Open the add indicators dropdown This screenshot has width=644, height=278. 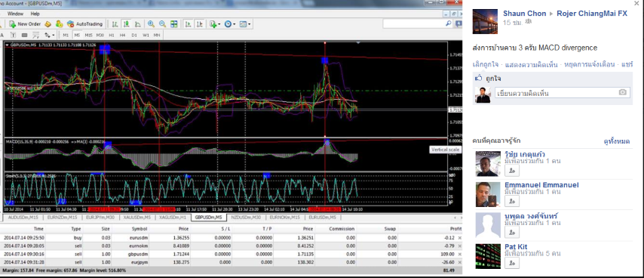click(215, 24)
